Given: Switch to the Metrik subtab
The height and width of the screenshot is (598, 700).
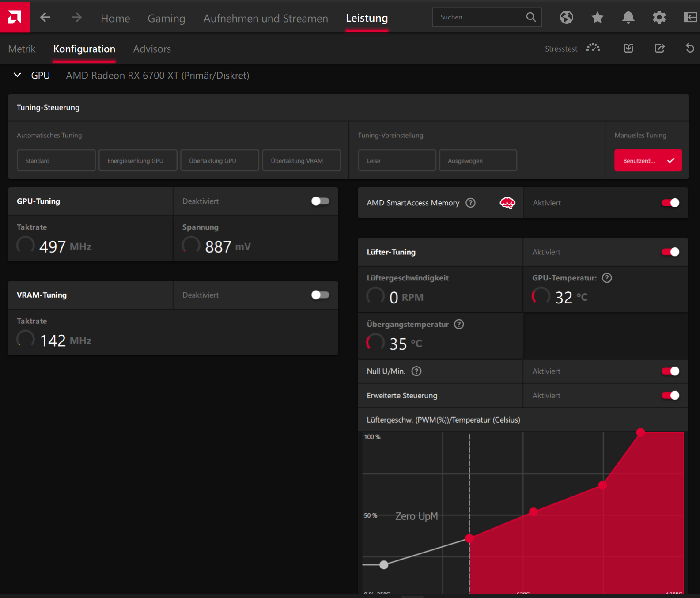Looking at the screenshot, I should tap(22, 49).
